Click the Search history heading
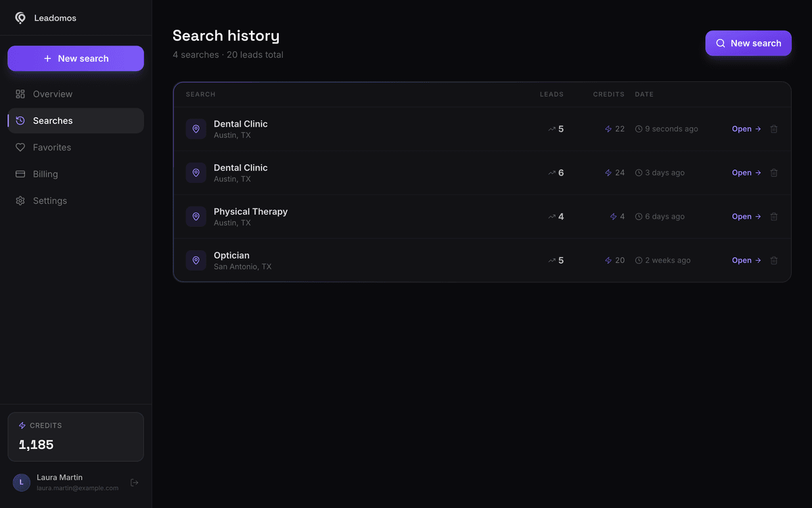Viewport: 812px width, 508px height. (x=226, y=36)
